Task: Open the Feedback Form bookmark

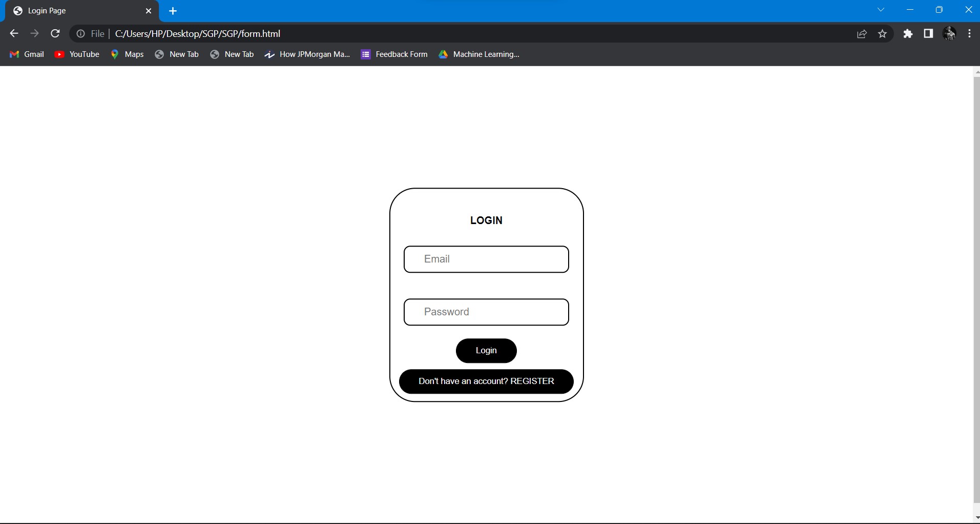Action: (x=394, y=54)
